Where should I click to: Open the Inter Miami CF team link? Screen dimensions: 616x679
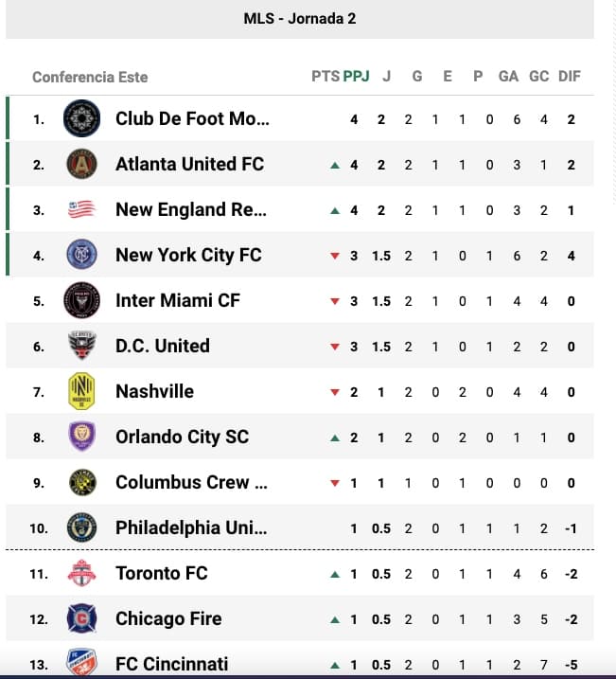click(x=177, y=300)
